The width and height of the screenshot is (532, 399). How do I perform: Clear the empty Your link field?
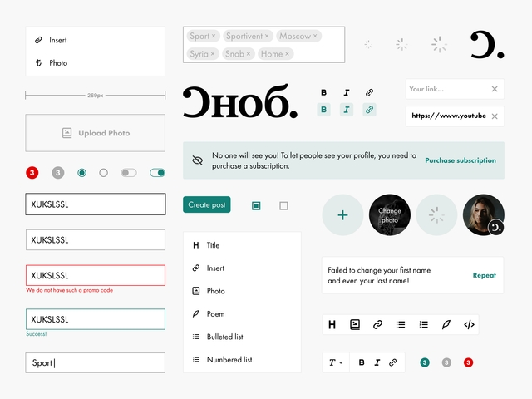[495, 89]
